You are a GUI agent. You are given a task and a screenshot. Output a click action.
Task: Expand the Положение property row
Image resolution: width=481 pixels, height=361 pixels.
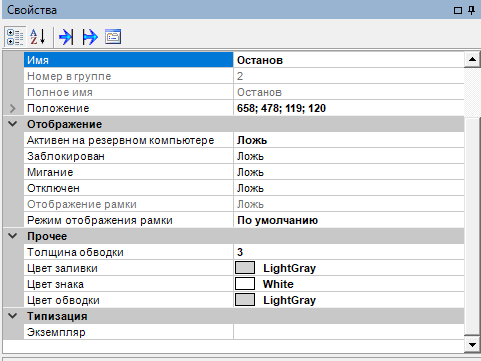(x=13, y=108)
